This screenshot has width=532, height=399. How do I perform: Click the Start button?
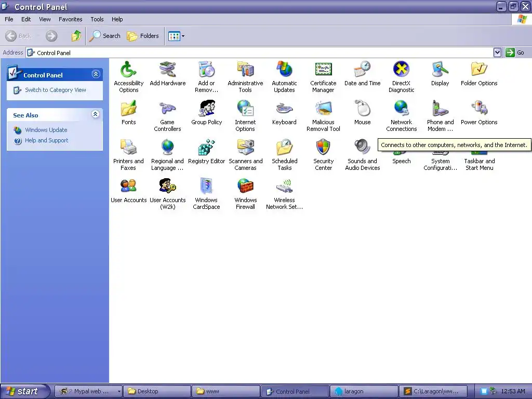24,391
